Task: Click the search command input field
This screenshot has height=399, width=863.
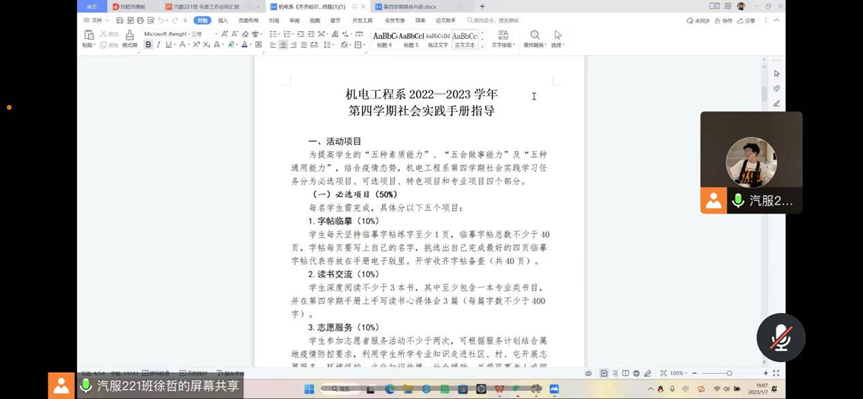Action: tap(493, 20)
